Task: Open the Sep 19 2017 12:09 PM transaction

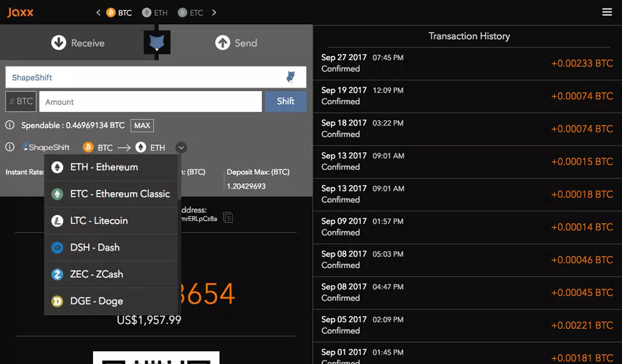Action: pos(467,96)
